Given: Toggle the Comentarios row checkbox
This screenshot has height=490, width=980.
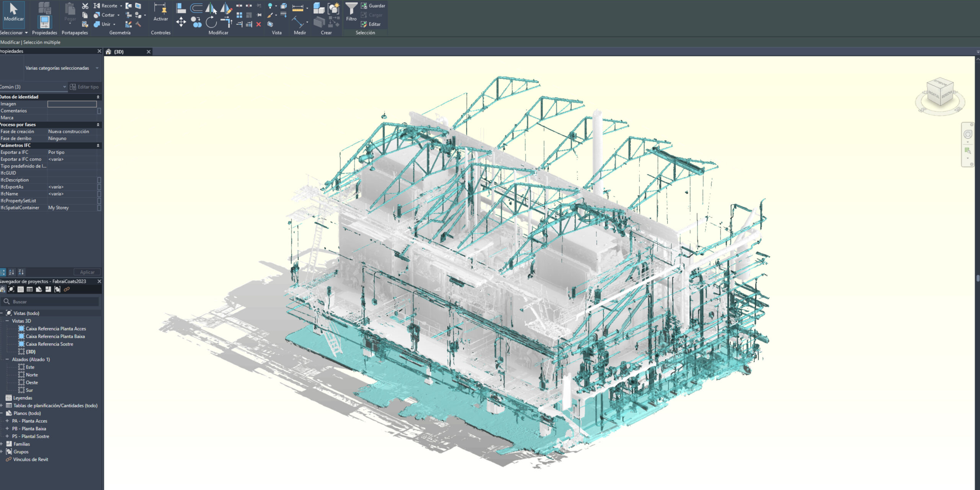Looking at the screenshot, I should pos(99,111).
